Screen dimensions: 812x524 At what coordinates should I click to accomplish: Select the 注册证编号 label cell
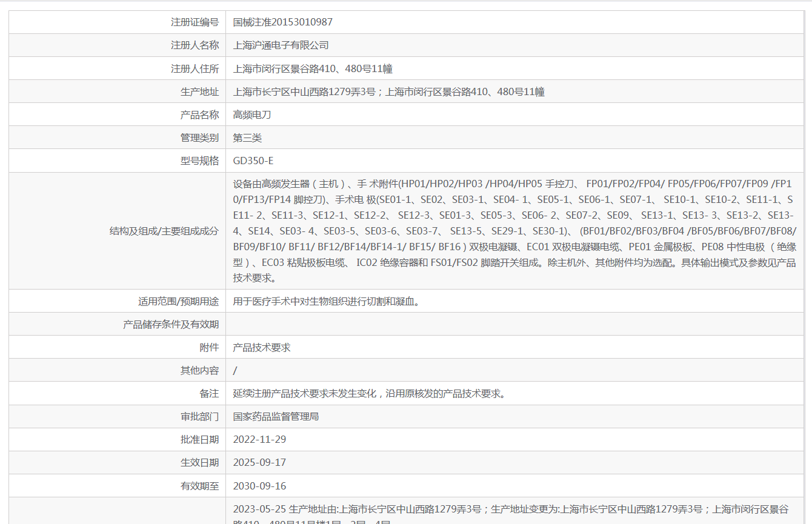point(117,22)
